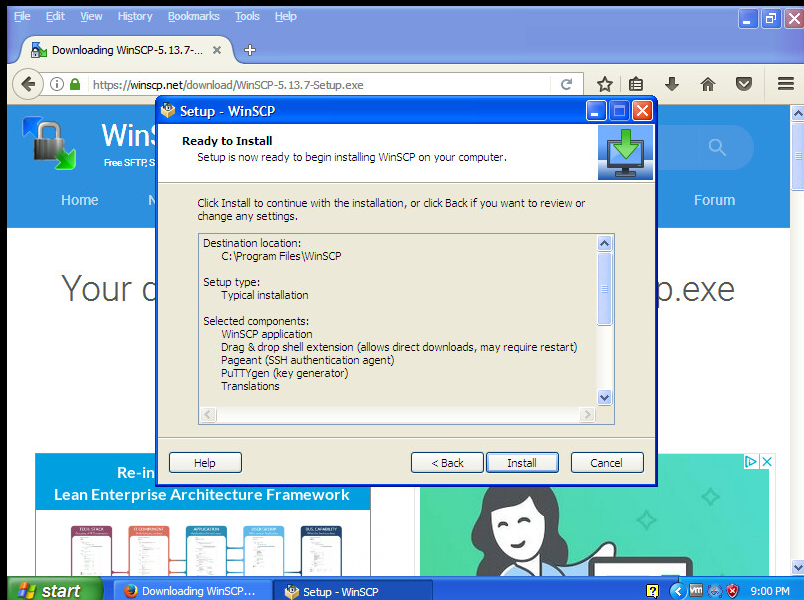Click the summary horizontal scroll left arrow
Screen dimensions: 804x600
pos(208,414)
